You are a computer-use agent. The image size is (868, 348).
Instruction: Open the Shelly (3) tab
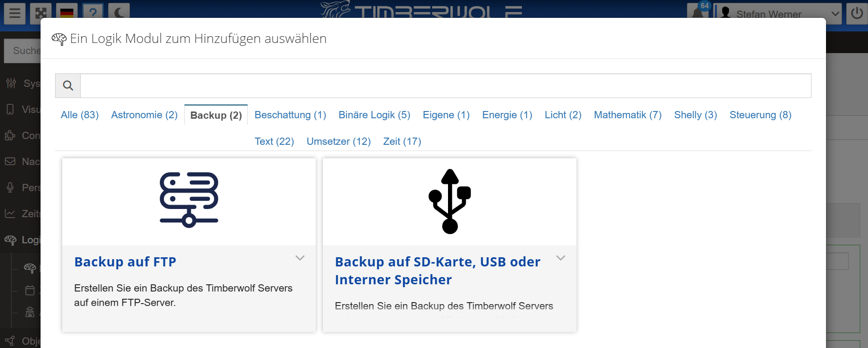point(695,115)
